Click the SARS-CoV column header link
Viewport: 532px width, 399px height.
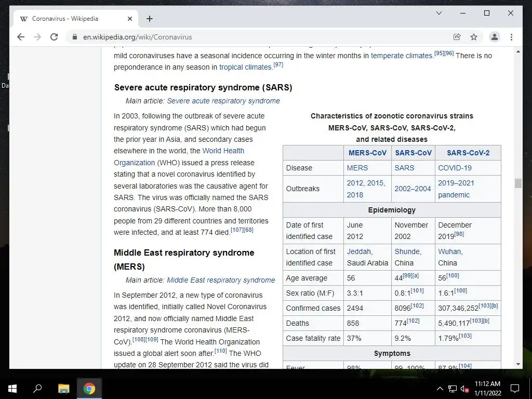413,153
